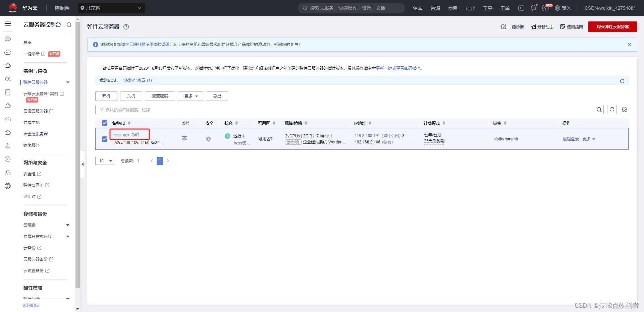Sort by 标签 column arrows
This screenshot has width=644, height=312.
(505, 123)
